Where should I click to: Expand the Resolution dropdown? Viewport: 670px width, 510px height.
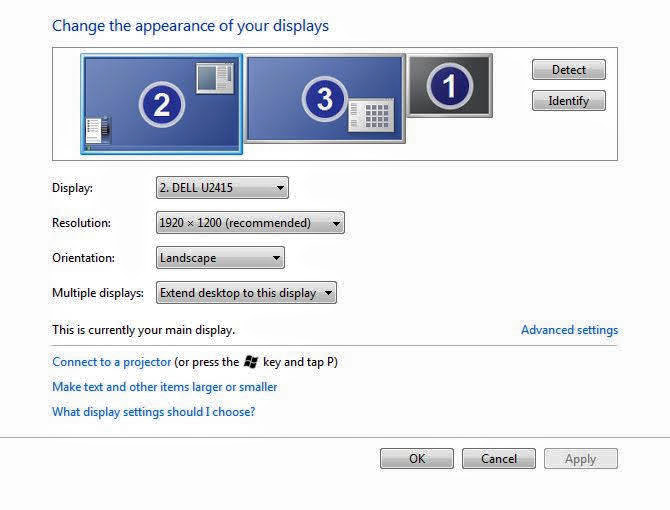coord(250,223)
